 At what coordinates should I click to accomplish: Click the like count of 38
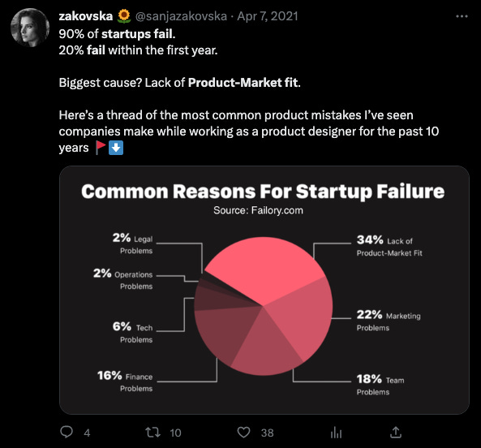click(x=267, y=433)
